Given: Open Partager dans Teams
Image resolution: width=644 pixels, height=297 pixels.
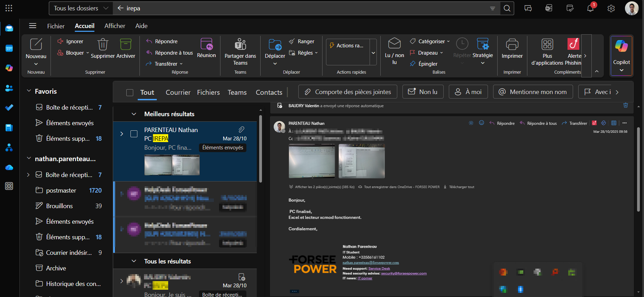Looking at the screenshot, I should click(240, 45).
